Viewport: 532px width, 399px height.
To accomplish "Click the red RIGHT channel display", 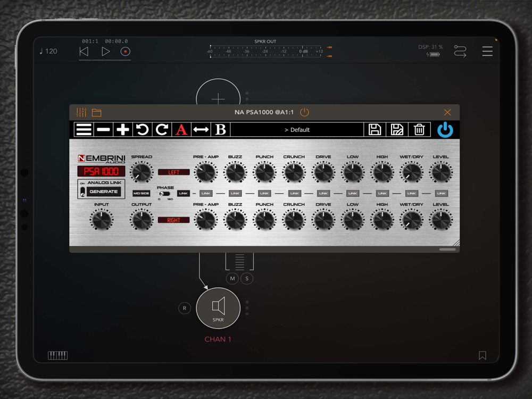I will point(174,220).
